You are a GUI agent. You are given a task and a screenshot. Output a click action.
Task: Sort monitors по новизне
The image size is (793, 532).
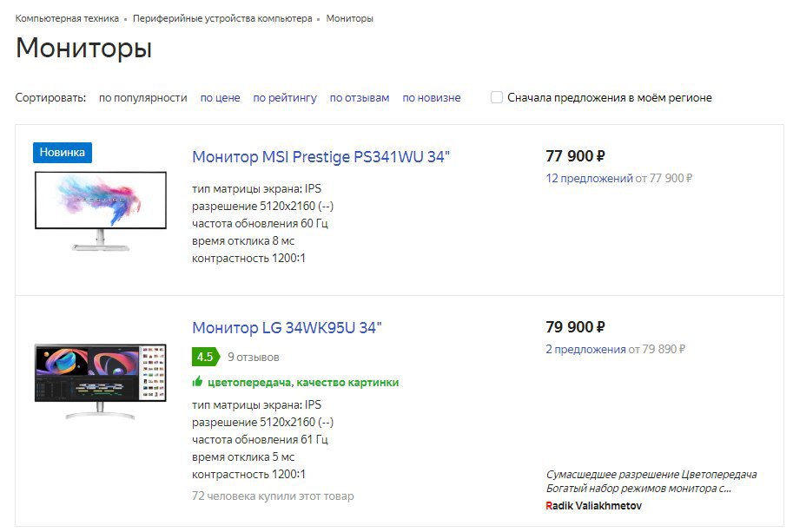pos(432,97)
